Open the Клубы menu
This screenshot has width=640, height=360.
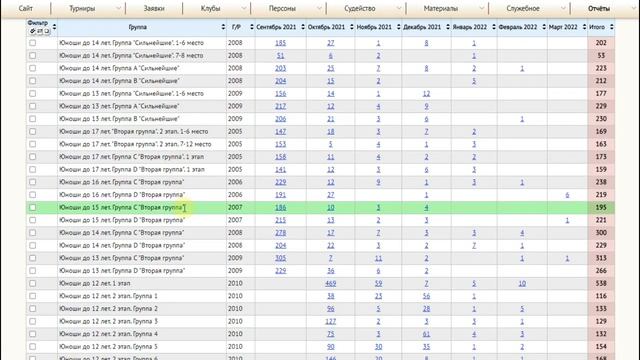pyautogui.click(x=210, y=8)
